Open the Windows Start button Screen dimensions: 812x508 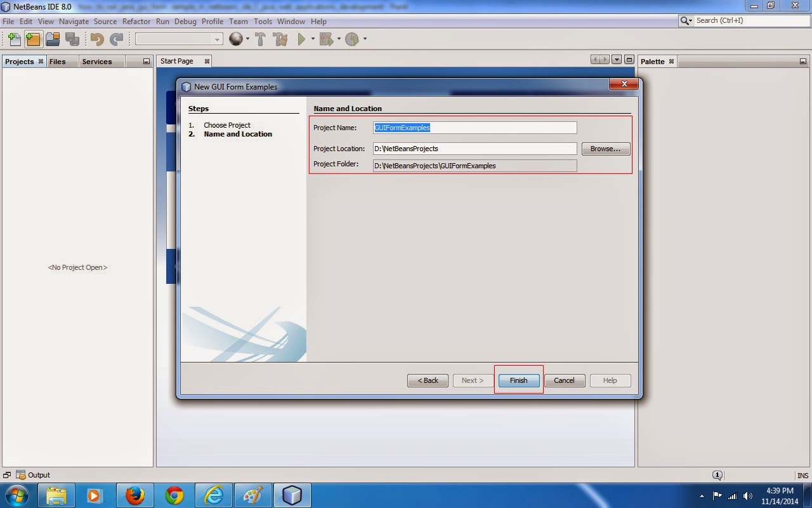[x=16, y=495]
